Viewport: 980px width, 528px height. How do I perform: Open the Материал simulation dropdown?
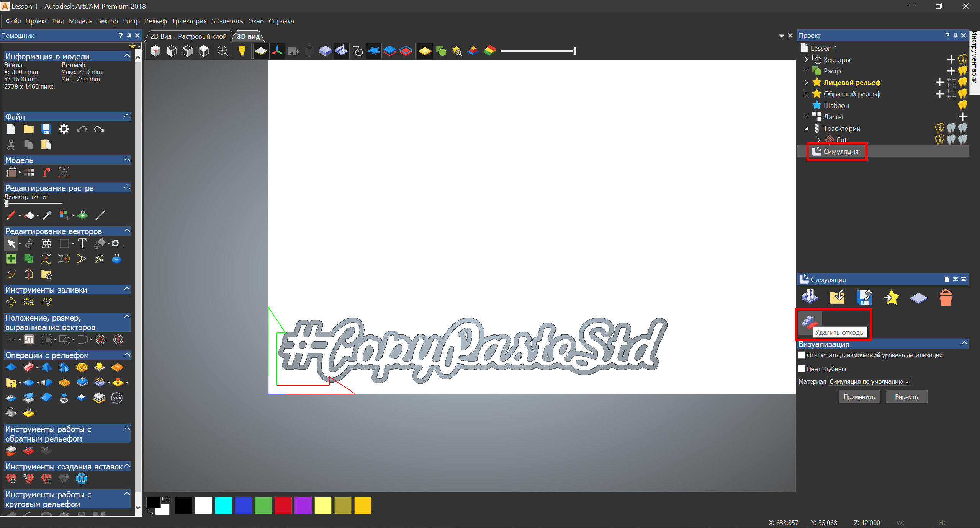click(x=869, y=381)
